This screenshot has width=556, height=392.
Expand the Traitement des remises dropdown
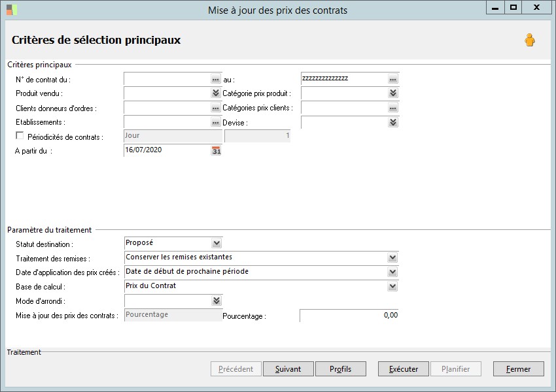(392, 257)
